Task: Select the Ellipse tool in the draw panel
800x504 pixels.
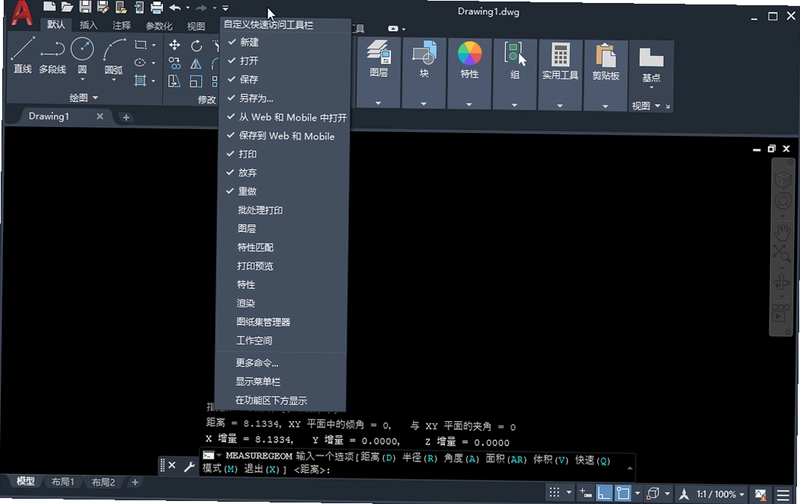Action: coord(140,63)
